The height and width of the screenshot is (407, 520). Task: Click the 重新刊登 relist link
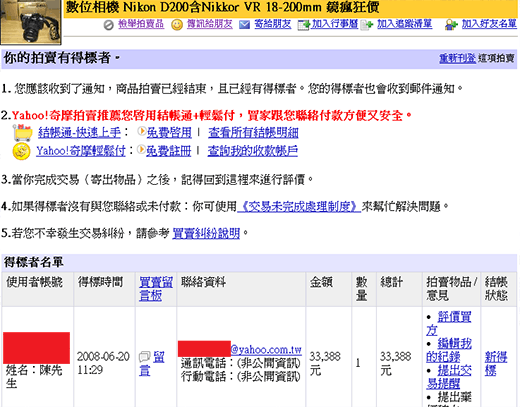tap(457, 58)
